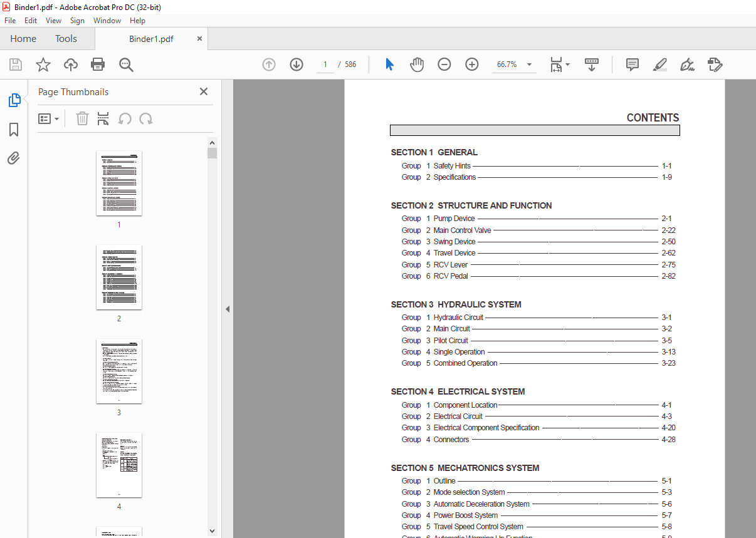Click 'Electrical Component Specification' entry
756x538 pixels.
click(x=486, y=428)
